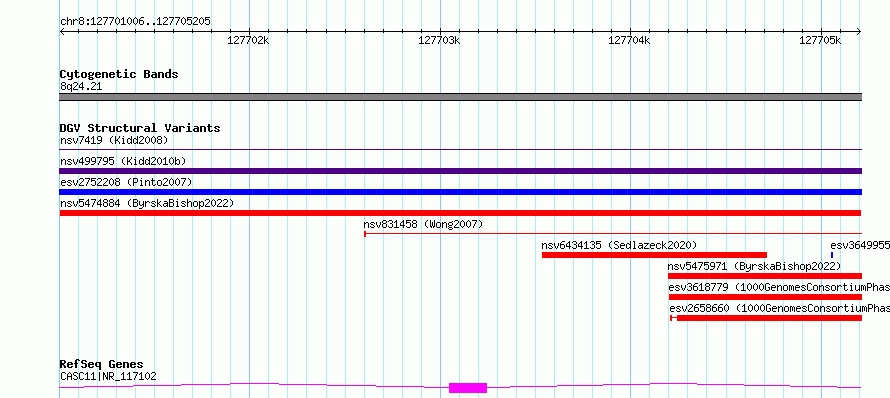Click the 127705k ruler tick label

coord(820,40)
